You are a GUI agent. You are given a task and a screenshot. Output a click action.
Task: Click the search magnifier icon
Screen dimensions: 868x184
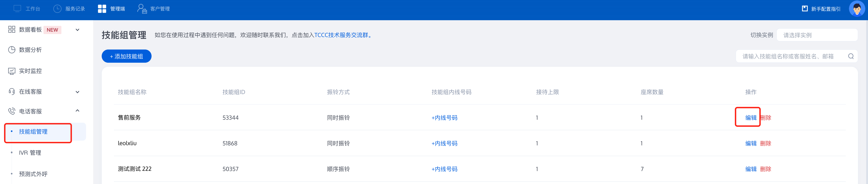point(851,56)
